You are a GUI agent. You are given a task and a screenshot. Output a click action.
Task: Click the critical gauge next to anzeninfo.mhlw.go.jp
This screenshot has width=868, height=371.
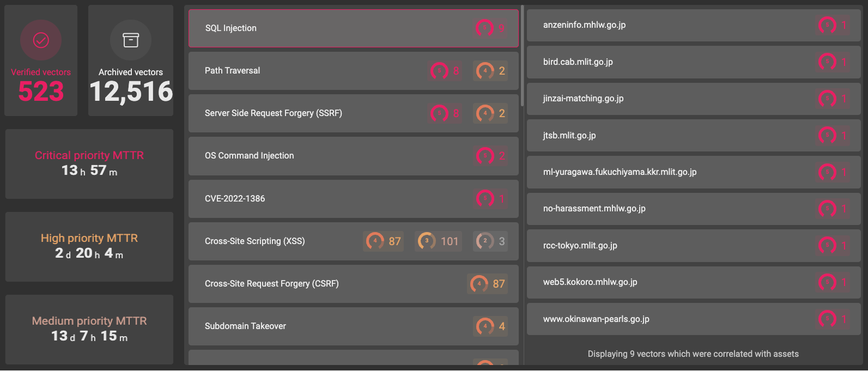(x=827, y=25)
